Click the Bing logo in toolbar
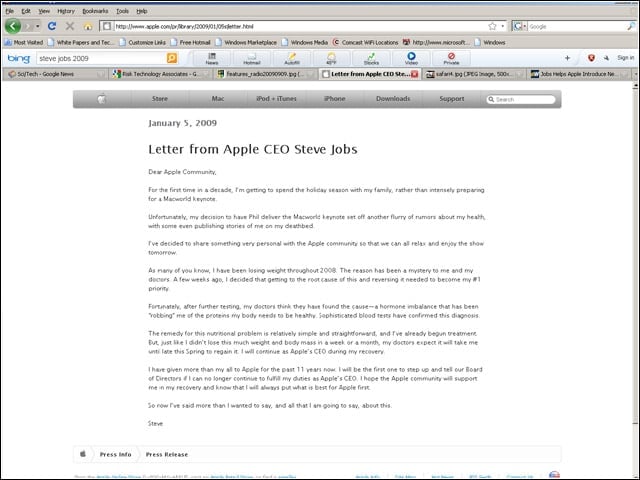The width and height of the screenshot is (640, 480). pos(19,58)
